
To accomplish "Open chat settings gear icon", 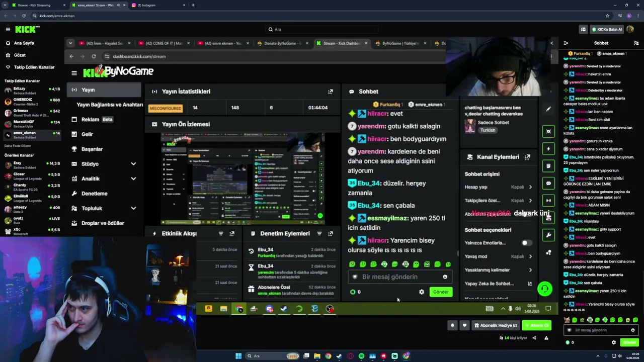I will (614, 342).
